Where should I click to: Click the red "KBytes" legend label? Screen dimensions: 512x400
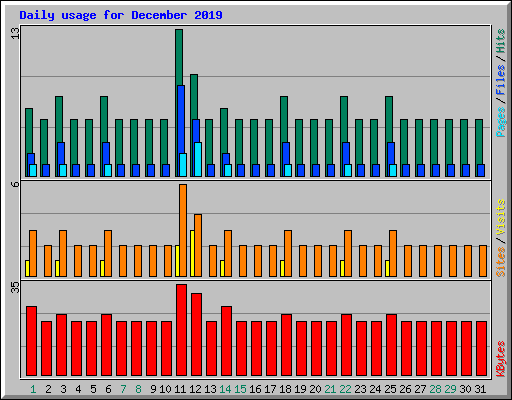coord(500,359)
